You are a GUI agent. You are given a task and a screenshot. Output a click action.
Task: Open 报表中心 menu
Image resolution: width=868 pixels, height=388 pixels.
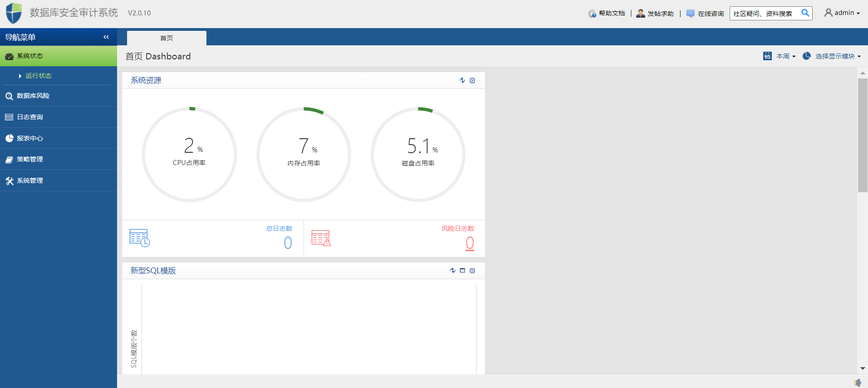click(x=59, y=138)
